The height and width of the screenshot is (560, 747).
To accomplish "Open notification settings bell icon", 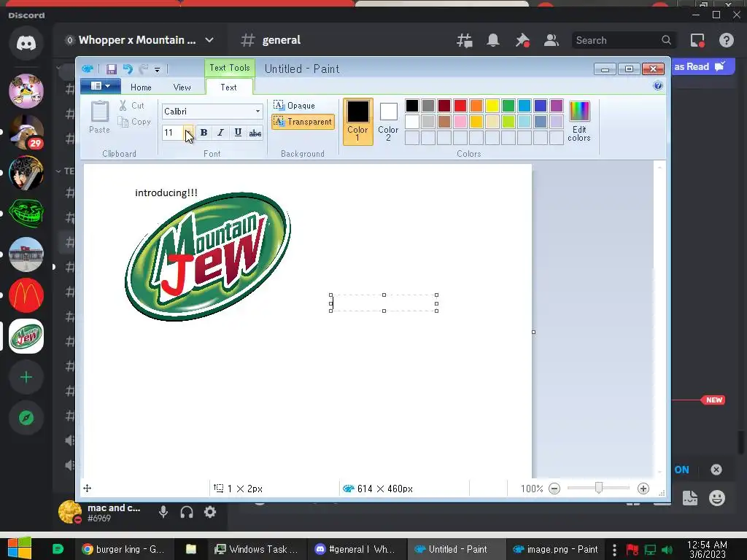I will coord(493,41).
